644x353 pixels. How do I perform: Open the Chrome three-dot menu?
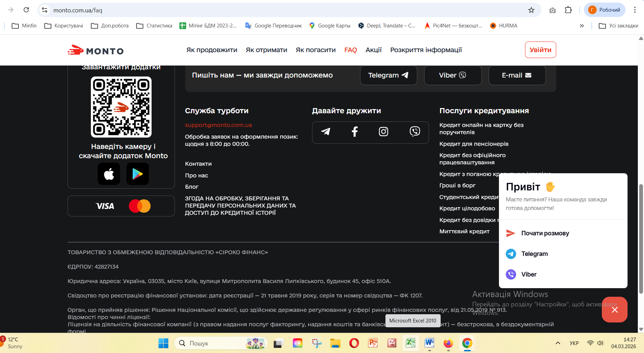tap(635, 10)
